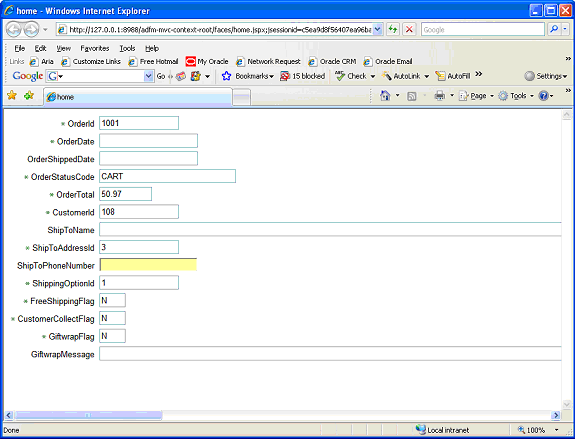The height and width of the screenshot is (439, 575).
Task: Click the CustomerCollectFlag field
Action: coord(112,318)
